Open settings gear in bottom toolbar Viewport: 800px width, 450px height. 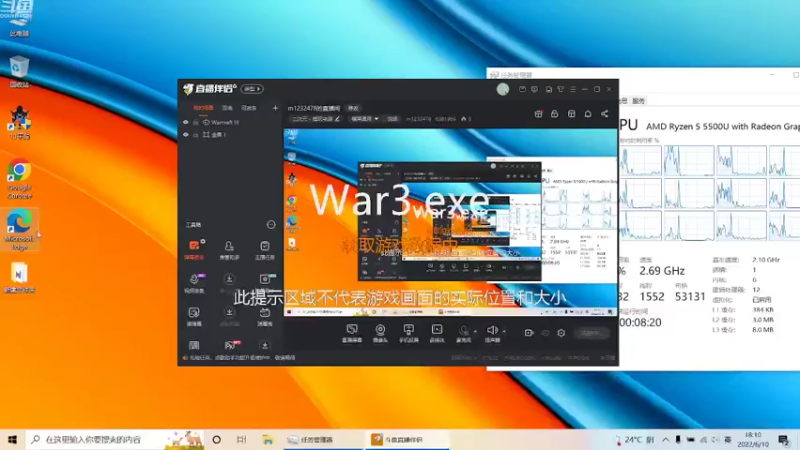click(561, 333)
